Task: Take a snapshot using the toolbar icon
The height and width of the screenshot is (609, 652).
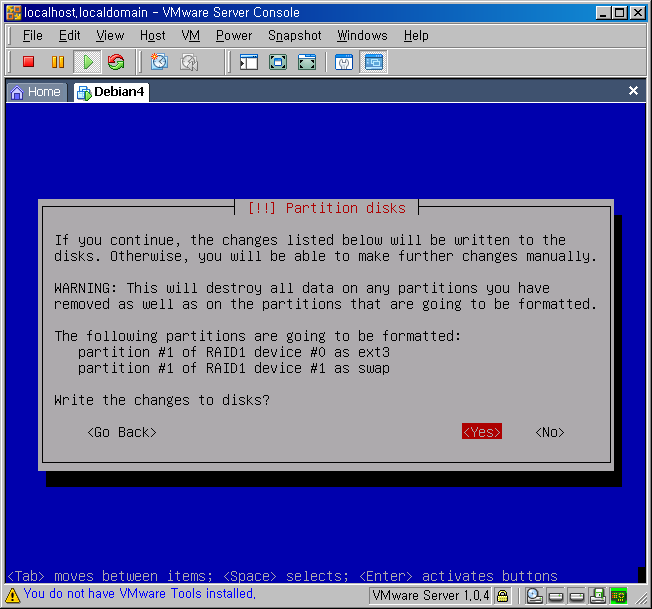Action: tap(159, 62)
